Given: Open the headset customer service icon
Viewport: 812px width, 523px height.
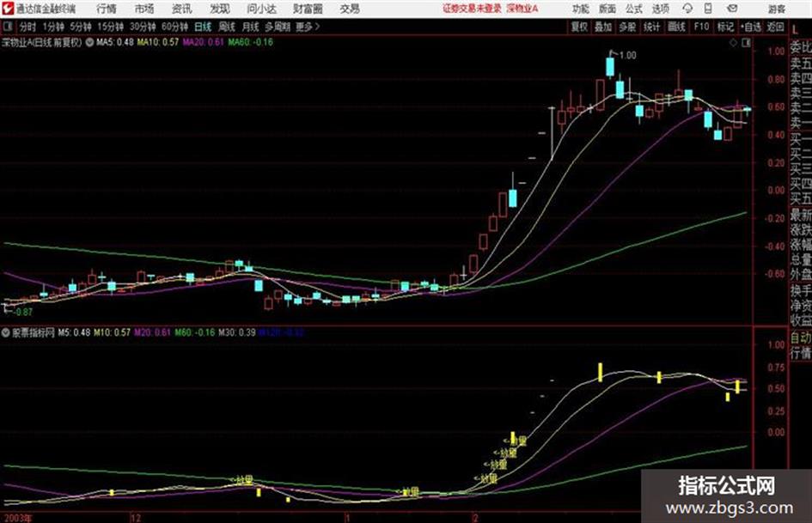Looking at the screenshot, I should [x=687, y=9].
